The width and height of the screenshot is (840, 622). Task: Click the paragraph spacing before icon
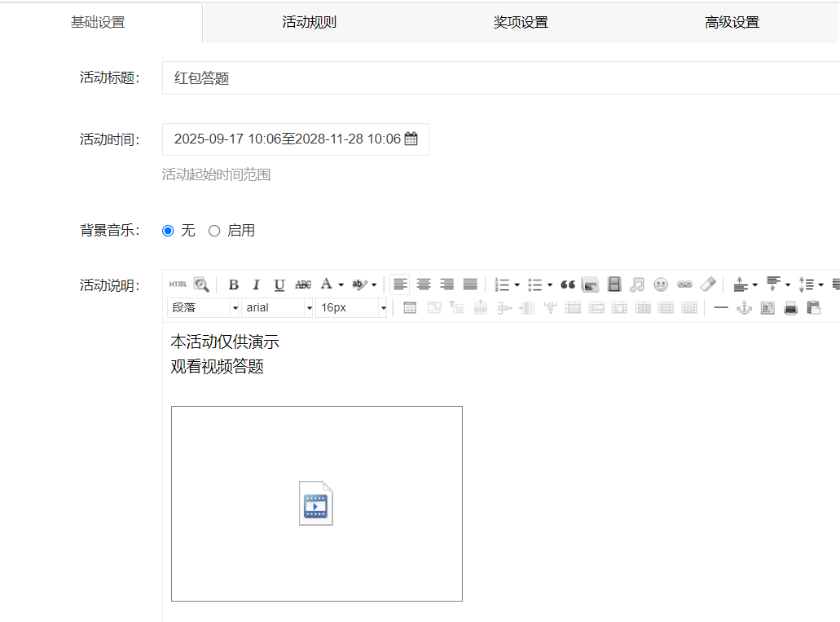[x=741, y=285]
